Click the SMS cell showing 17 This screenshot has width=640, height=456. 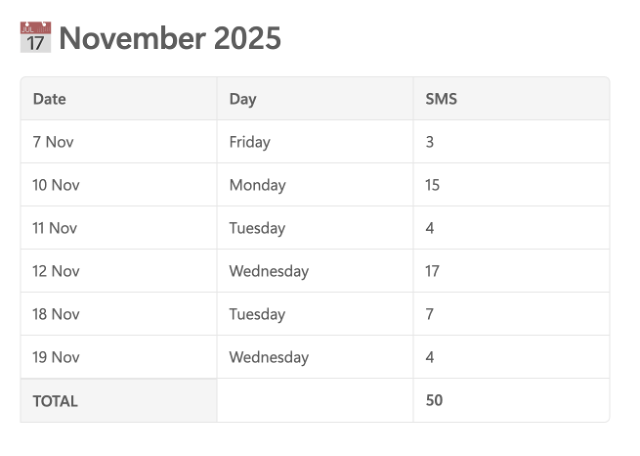[x=511, y=271]
